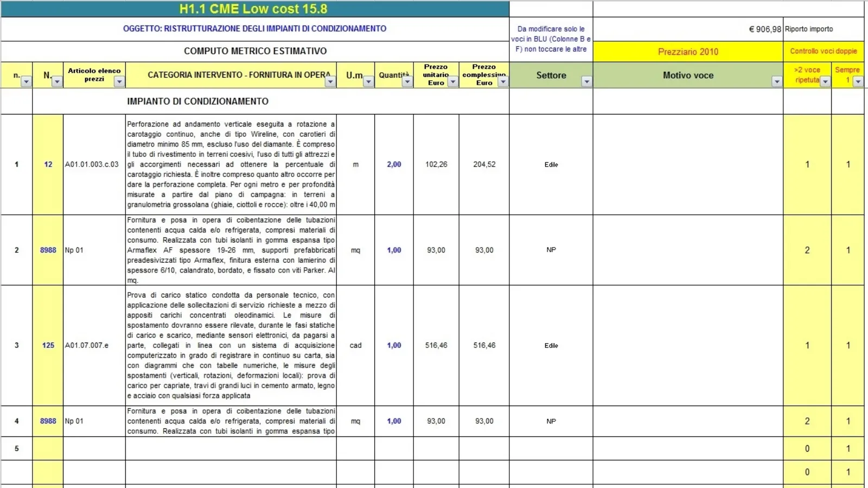
Task: Open the U.m. column filter dropdown
Action: pos(368,81)
